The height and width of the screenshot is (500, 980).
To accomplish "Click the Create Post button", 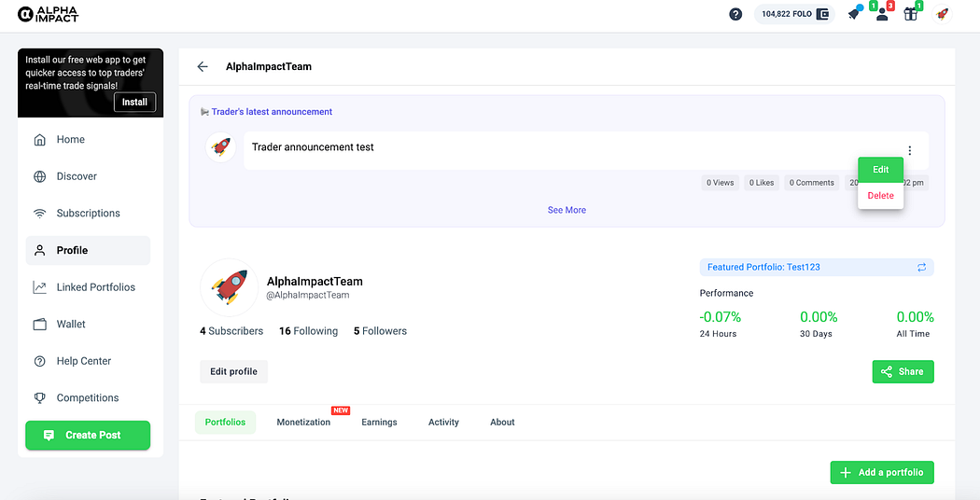I will click(88, 435).
